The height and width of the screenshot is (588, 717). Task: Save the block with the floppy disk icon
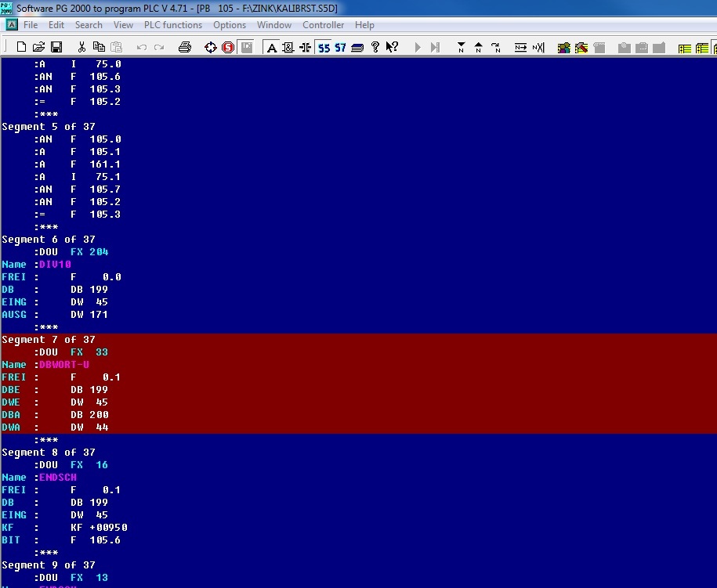(x=56, y=47)
